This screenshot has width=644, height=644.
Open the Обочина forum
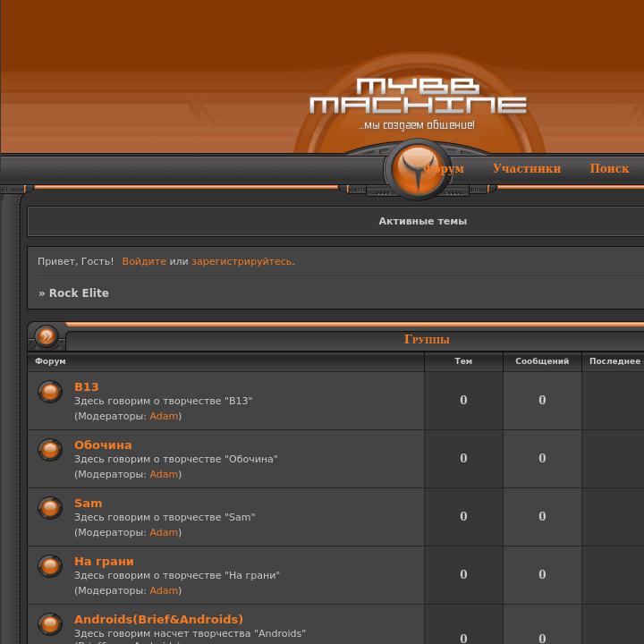(103, 445)
